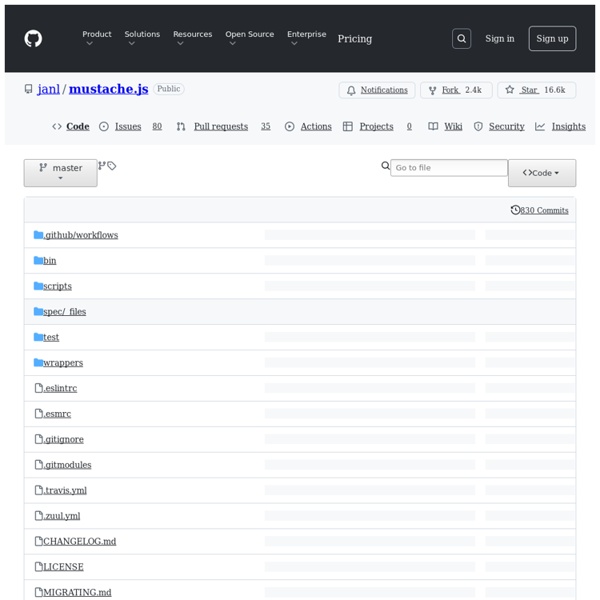The width and height of the screenshot is (600, 600).
Task: Open the .zuul.yml file
Action: coord(62,516)
